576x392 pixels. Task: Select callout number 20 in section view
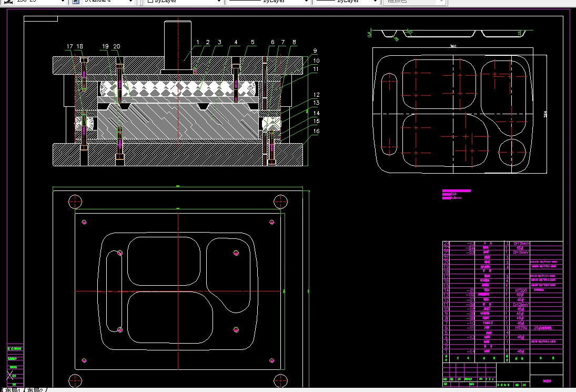[116, 46]
